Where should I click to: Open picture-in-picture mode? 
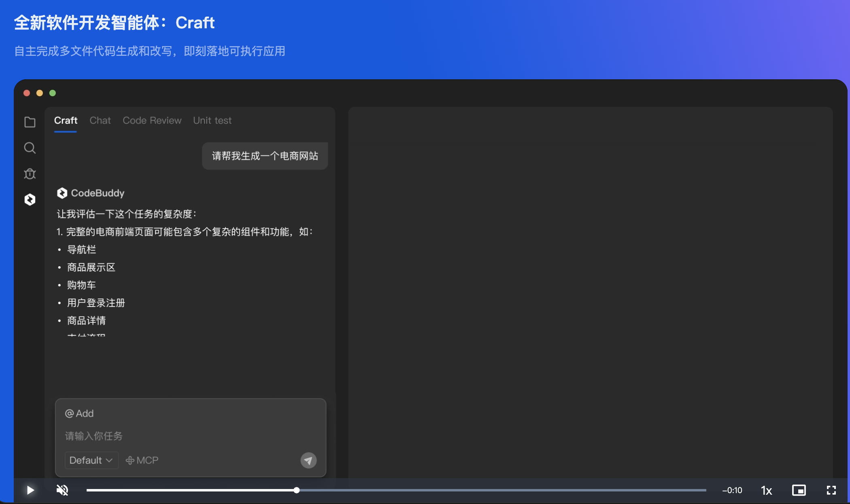pyautogui.click(x=799, y=490)
